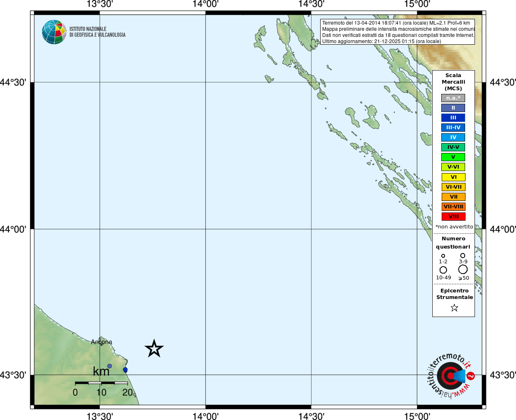The width and height of the screenshot is (516, 420).
Task: Click the bottom 13°30' longitude label
Action: click(100, 416)
